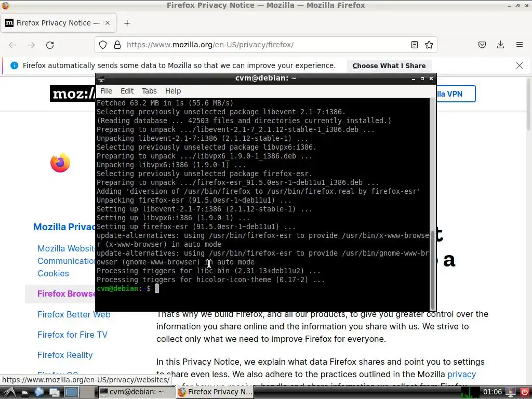Launch the web browser globe taskbar icon
The height and width of the screenshot is (399, 532).
pyautogui.click(x=38, y=392)
